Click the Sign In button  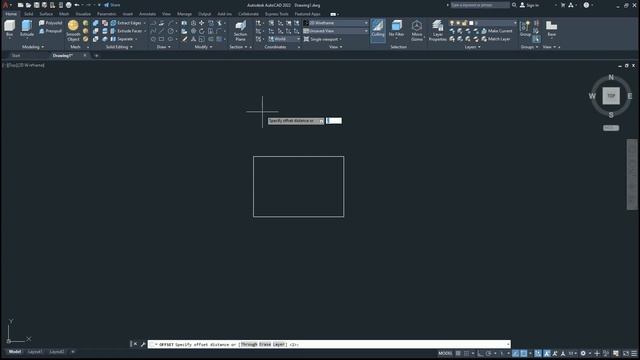pyautogui.click(x=529, y=5)
